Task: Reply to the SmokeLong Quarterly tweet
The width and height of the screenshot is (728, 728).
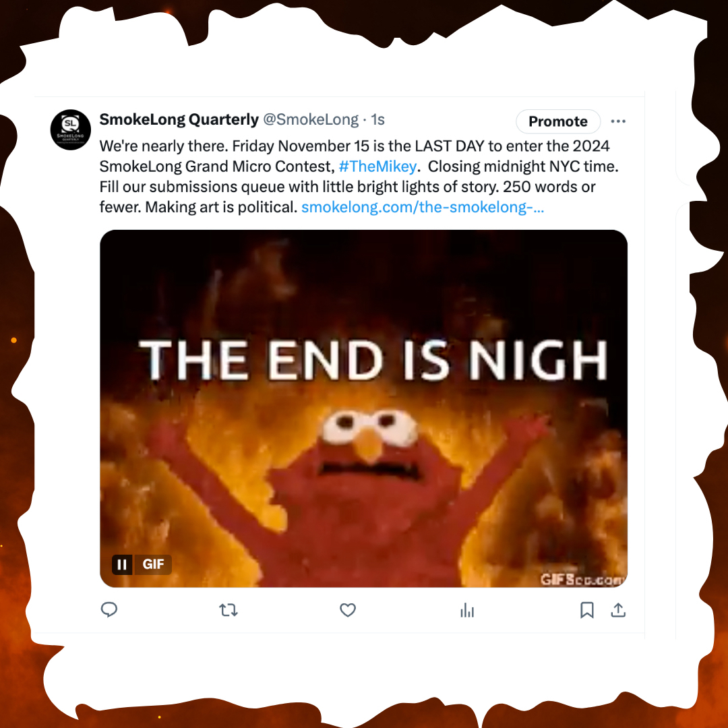Action: tap(109, 609)
